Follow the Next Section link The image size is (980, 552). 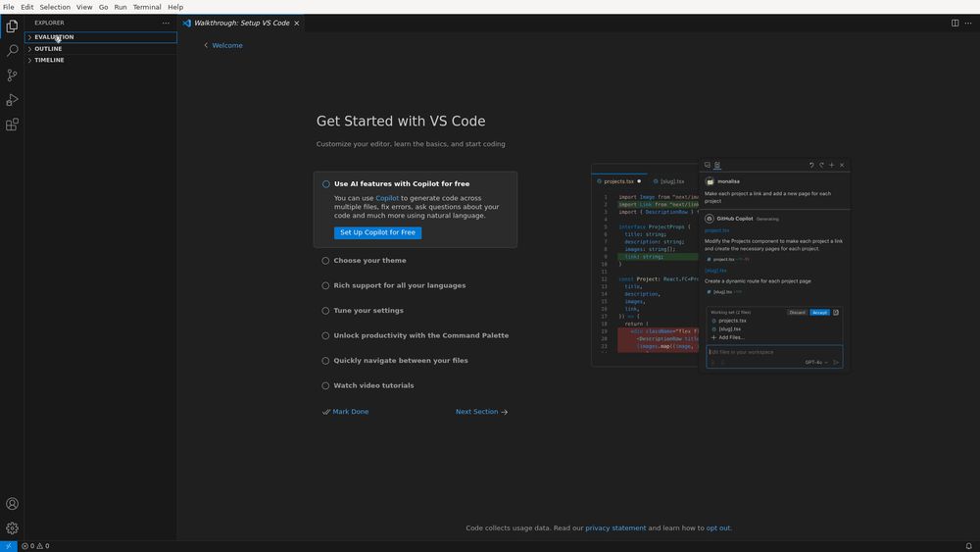481,412
